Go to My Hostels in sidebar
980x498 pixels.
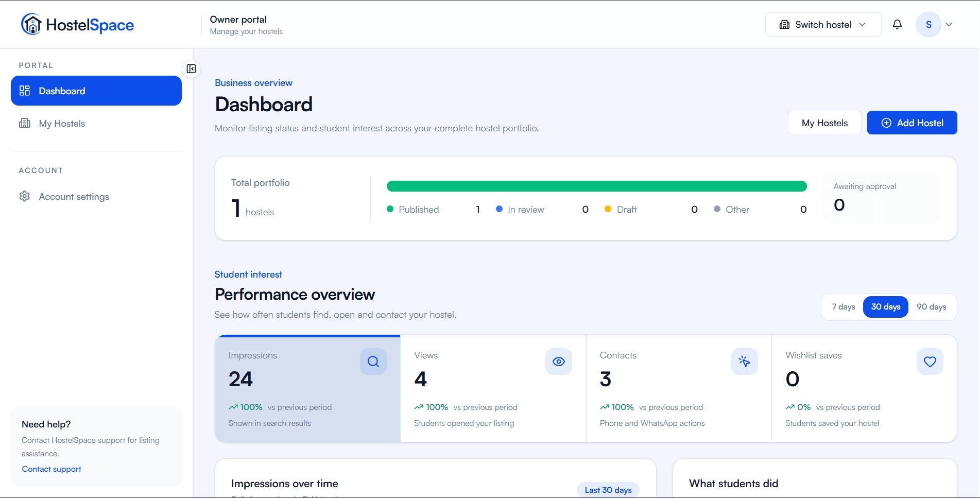[x=96, y=123]
